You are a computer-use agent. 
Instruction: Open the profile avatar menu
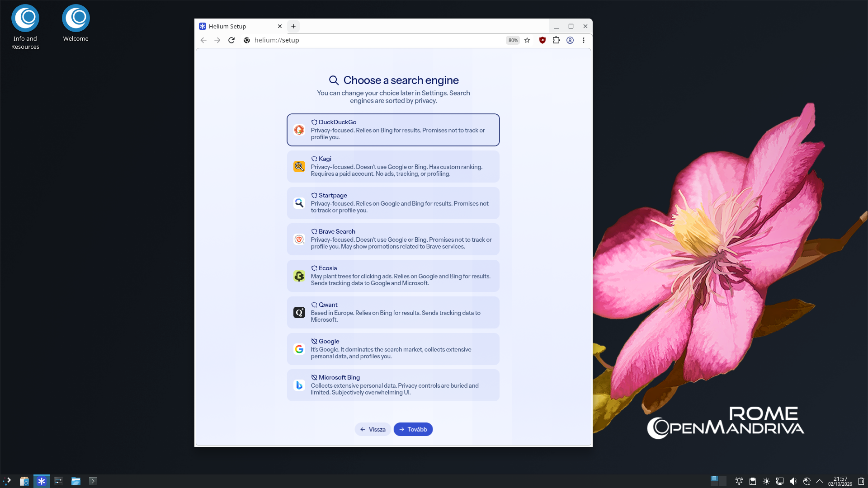(570, 40)
